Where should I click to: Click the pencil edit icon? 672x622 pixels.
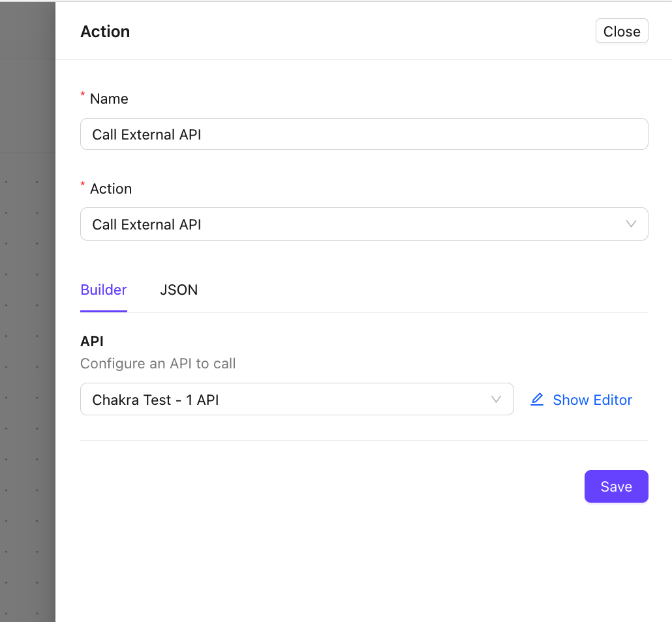[x=537, y=400]
